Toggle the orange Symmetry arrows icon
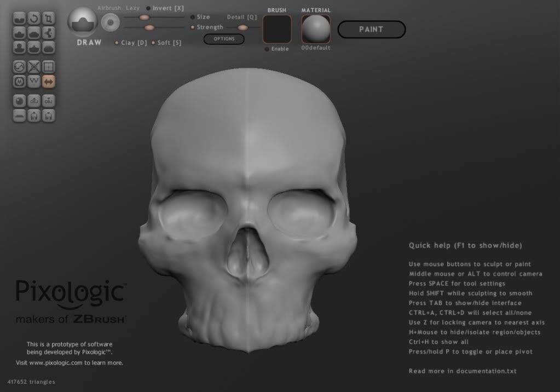This screenshot has width=560, height=392. pos(49,82)
